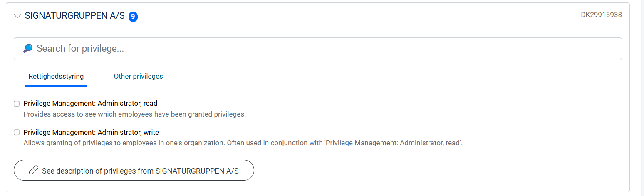
Task: Click the magnifying glass search icon
Action: pos(28,48)
